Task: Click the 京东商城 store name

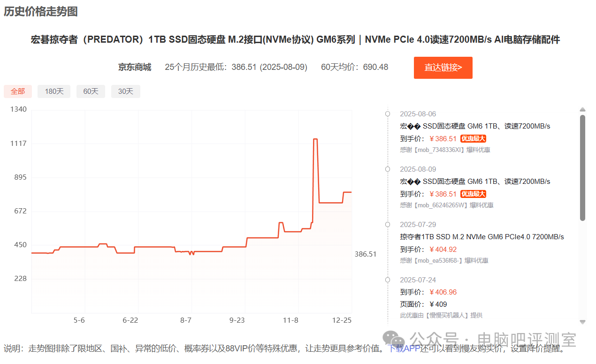Action: (x=135, y=67)
